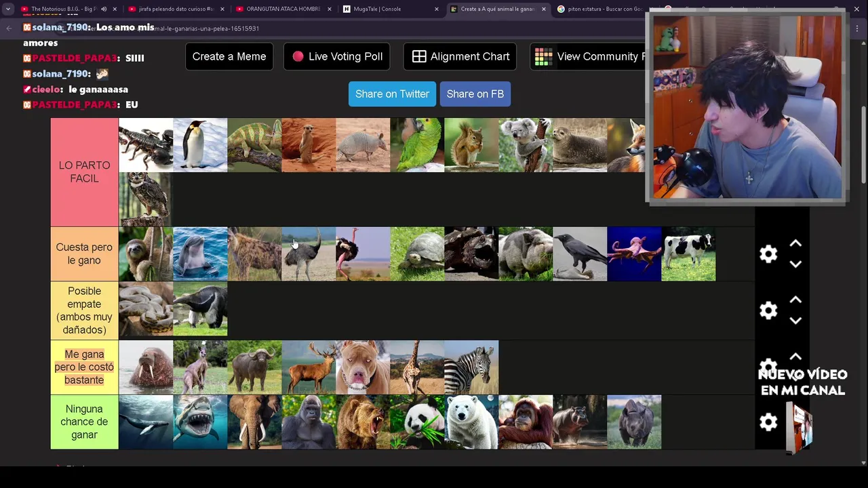This screenshot has width=868, height=488.
Task: Select the octopus image
Action: coord(634,254)
